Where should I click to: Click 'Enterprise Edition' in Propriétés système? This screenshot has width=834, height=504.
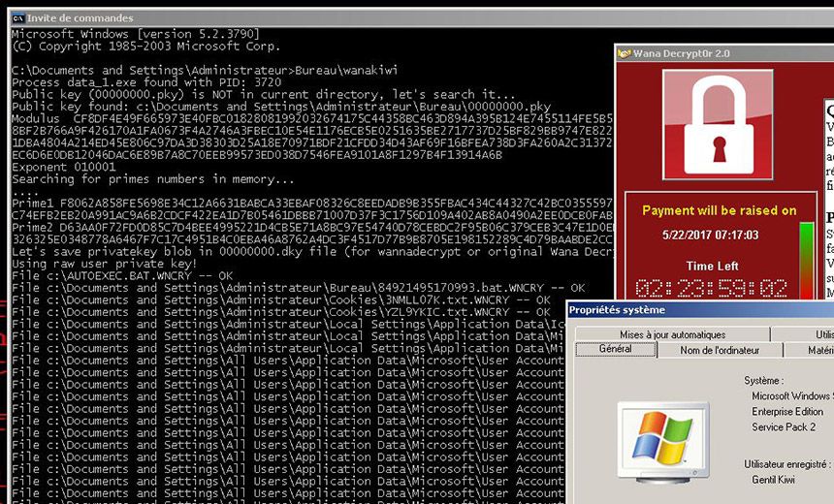click(x=787, y=412)
